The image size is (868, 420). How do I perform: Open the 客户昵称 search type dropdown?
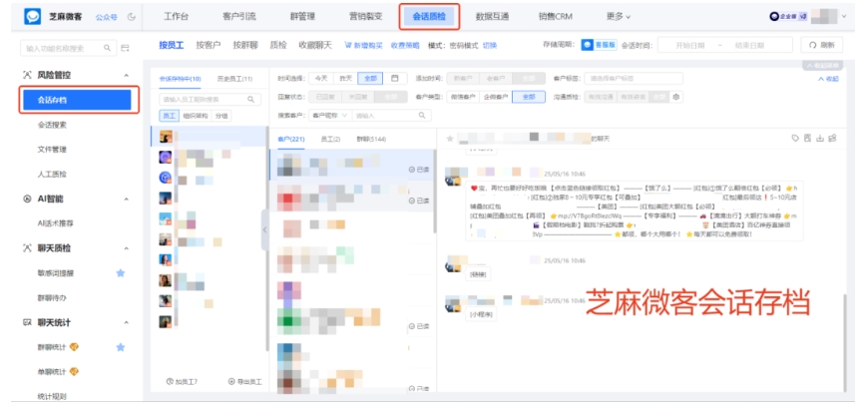pyautogui.click(x=330, y=115)
